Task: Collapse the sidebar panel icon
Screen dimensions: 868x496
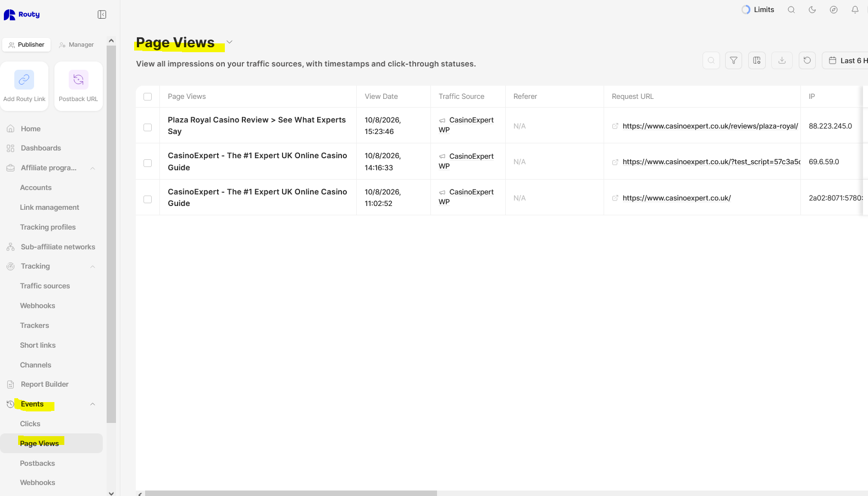Action: [x=102, y=14]
